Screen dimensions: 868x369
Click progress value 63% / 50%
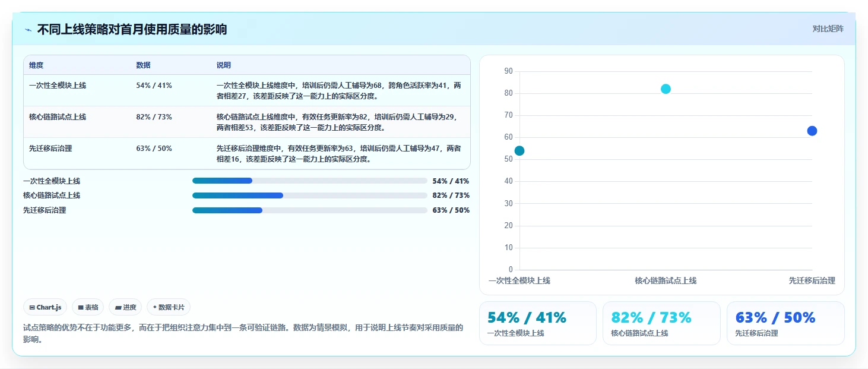pyautogui.click(x=451, y=210)
